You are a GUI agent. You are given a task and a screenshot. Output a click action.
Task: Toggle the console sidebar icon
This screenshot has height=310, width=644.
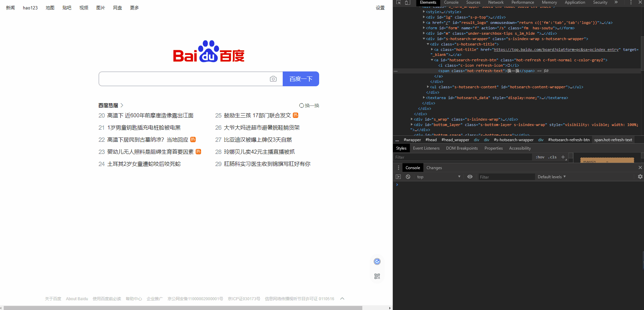(398, 177)
